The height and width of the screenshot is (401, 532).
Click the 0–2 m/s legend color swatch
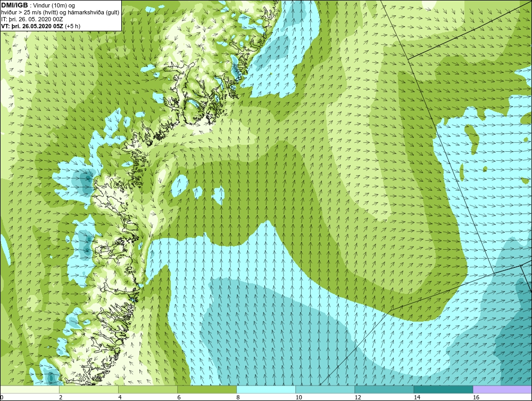pyautogui.click(x=30, y=389)
